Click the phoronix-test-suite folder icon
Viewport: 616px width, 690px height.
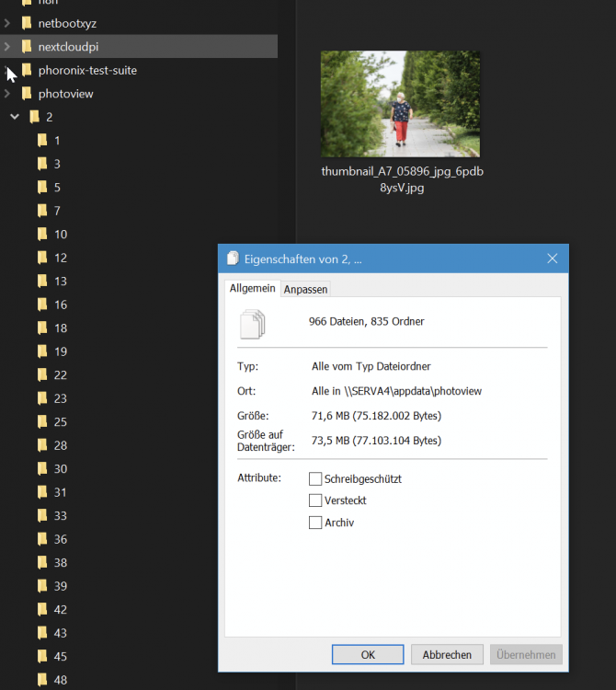click(27, 70)
